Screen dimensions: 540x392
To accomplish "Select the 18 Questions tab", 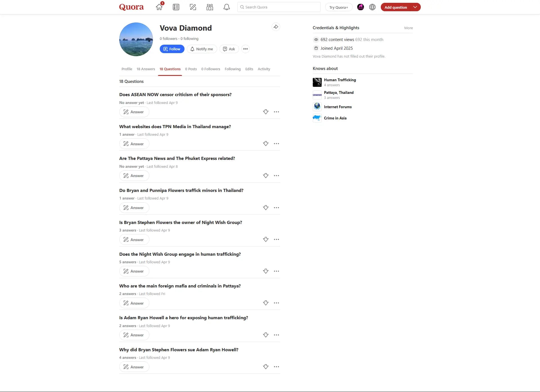I will point(170,69).
